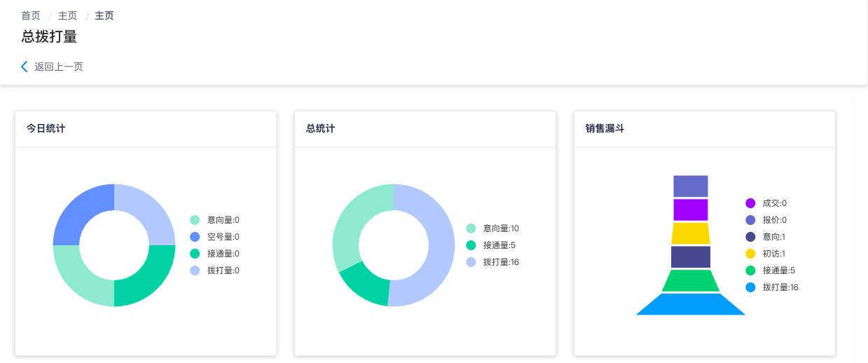Click 拨打量:16 legend label in 总统计
The height and width of the screenshot is (363, 868).
tap(501, 262)
